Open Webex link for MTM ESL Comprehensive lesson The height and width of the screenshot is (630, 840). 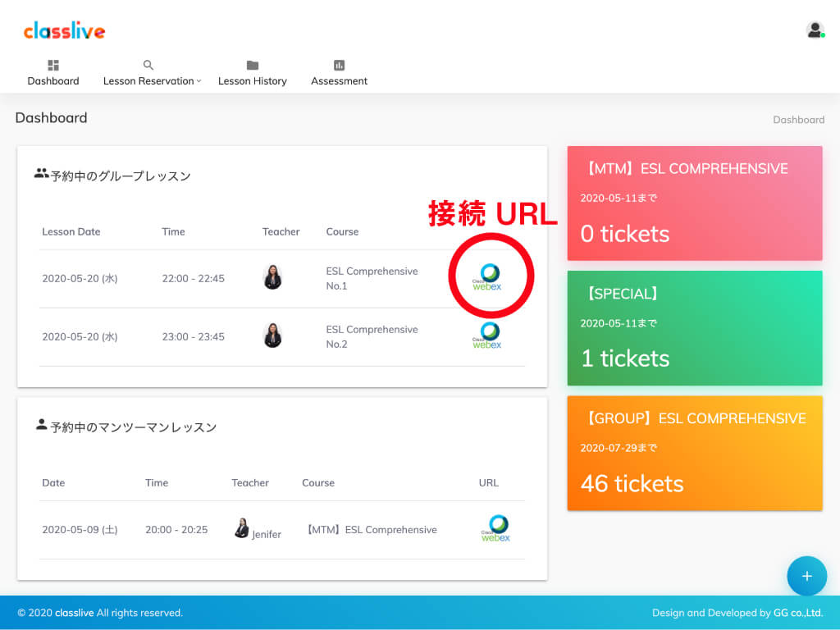(x=496, y=528)
